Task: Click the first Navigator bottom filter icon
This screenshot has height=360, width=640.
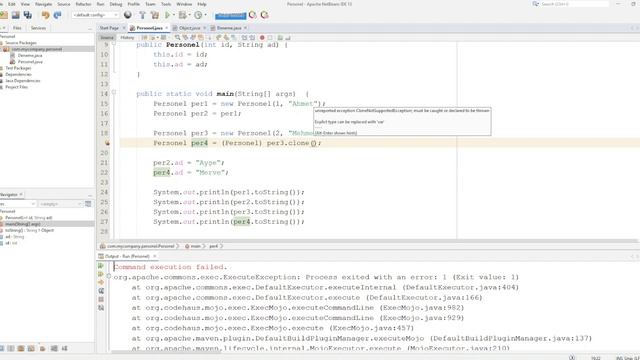Action: (x=2, y=348)
